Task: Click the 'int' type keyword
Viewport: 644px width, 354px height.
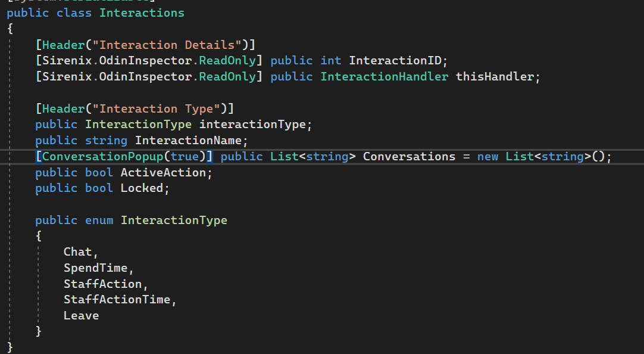Action: pos(330,61)
